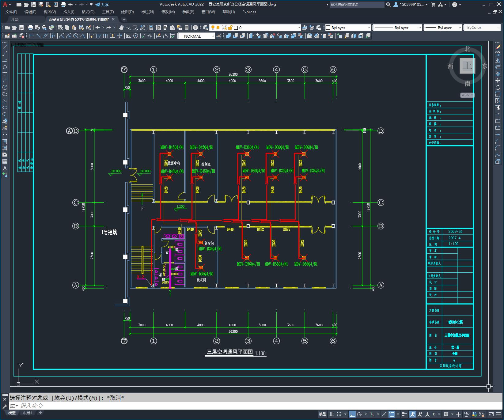Open Layer Properties Manager icon
The width and height of the screenshot is (504, 420).
(206, 28)
